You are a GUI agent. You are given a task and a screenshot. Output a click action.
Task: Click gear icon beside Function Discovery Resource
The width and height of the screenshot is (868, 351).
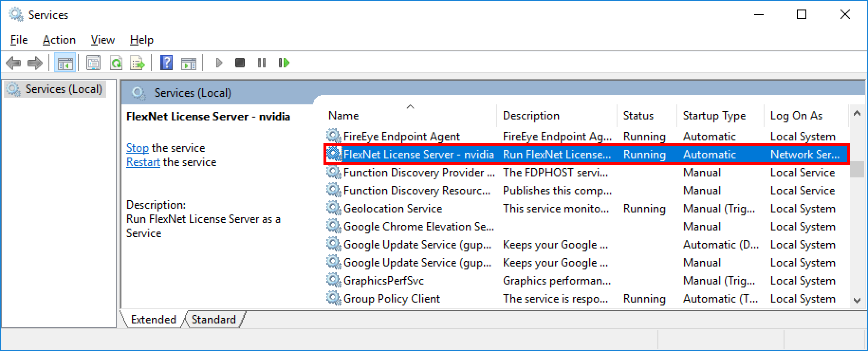click(x=334, y=190)
